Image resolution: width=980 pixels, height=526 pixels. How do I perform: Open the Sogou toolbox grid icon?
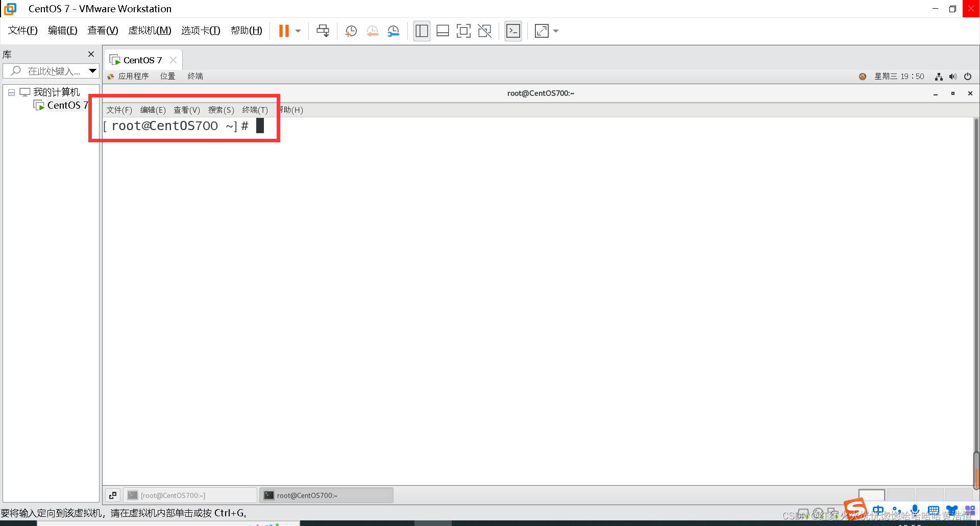970,510
